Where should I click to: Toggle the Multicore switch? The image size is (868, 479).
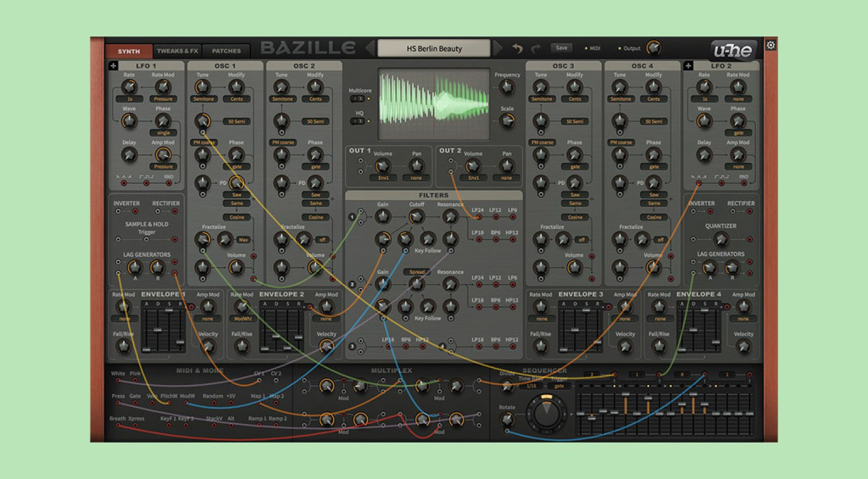point(359,98)
